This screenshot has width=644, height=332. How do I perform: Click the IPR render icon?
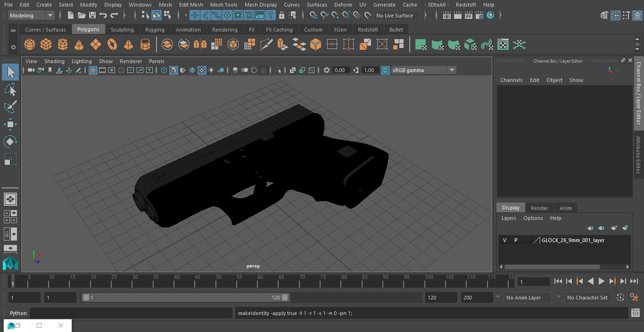coord(469,16)
